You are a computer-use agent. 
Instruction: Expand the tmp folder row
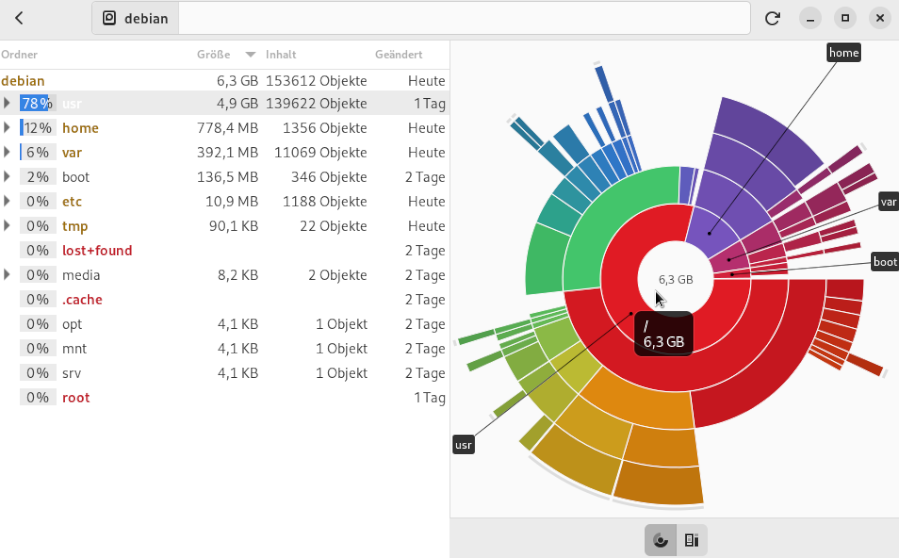click(7, 225)
